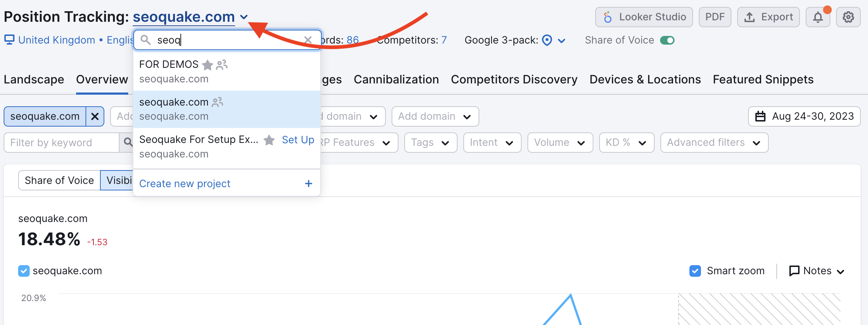Open the Notes dropdown
Viewport: 868px width, 325px height.
click(x=817, y=271)
